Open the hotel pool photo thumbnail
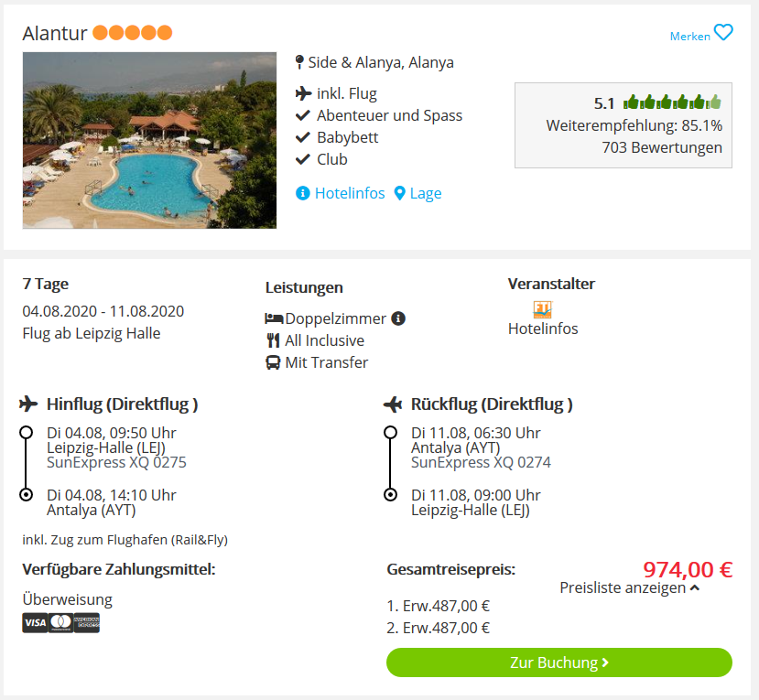Image resolution: width=759 pixels, height=700 pixels. [149, 140]
